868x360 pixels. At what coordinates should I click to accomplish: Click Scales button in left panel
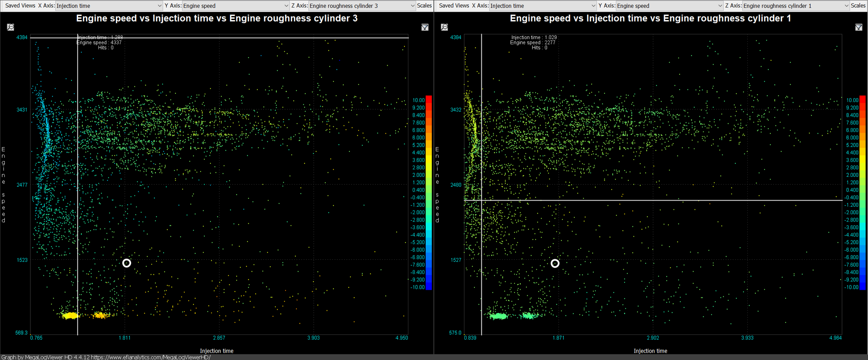pos(424,6)
